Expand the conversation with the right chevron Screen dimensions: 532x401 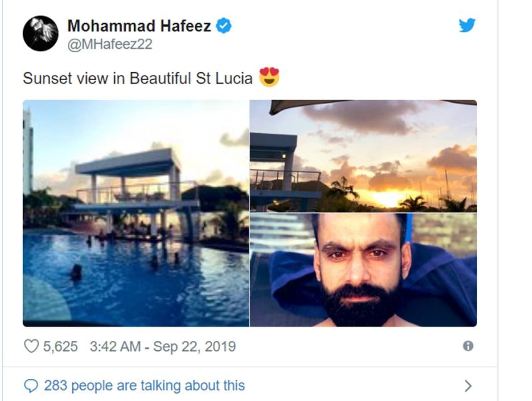pos(468,386)
